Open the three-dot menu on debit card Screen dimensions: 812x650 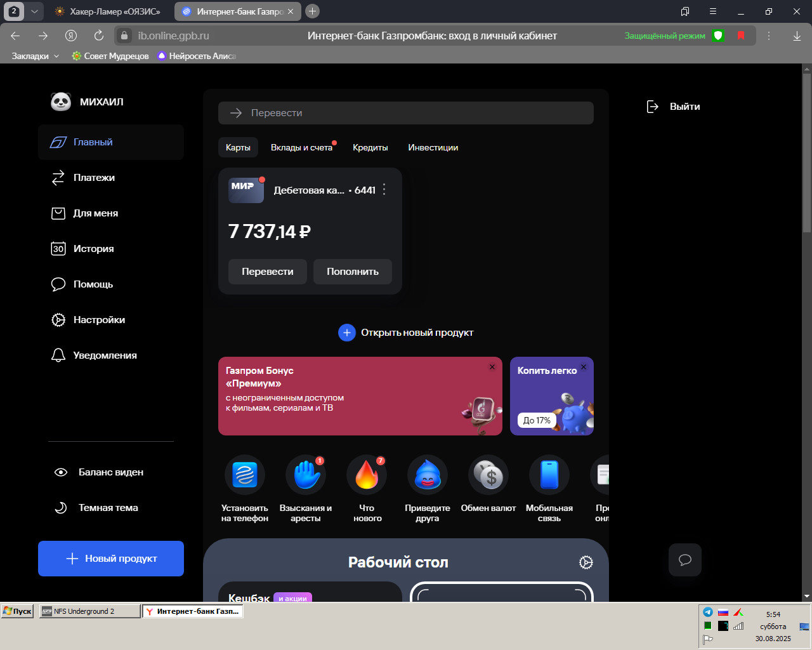click(384, 190)
